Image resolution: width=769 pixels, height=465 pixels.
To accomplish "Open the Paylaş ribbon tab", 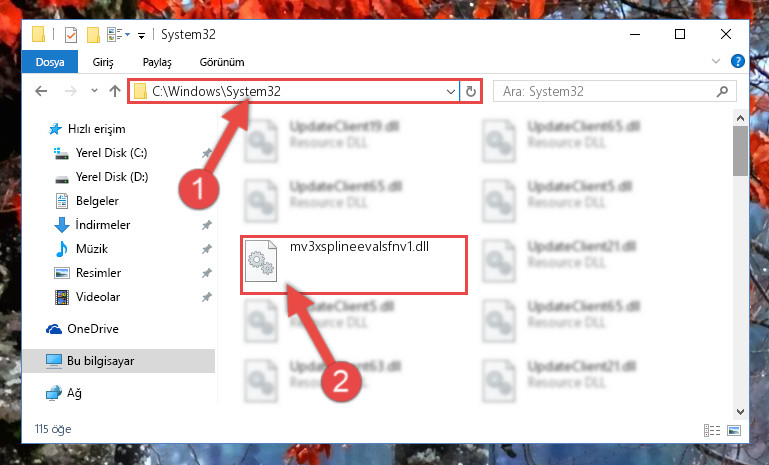I will pos(157,62).
